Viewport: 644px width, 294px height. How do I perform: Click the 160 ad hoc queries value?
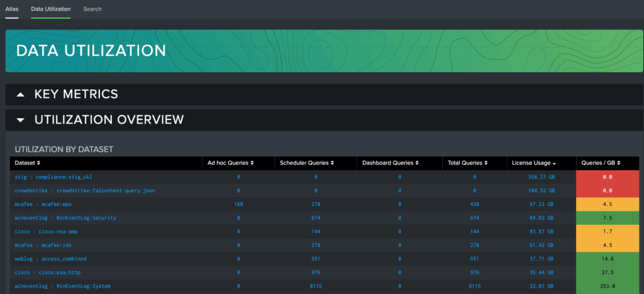pos(238,204)
